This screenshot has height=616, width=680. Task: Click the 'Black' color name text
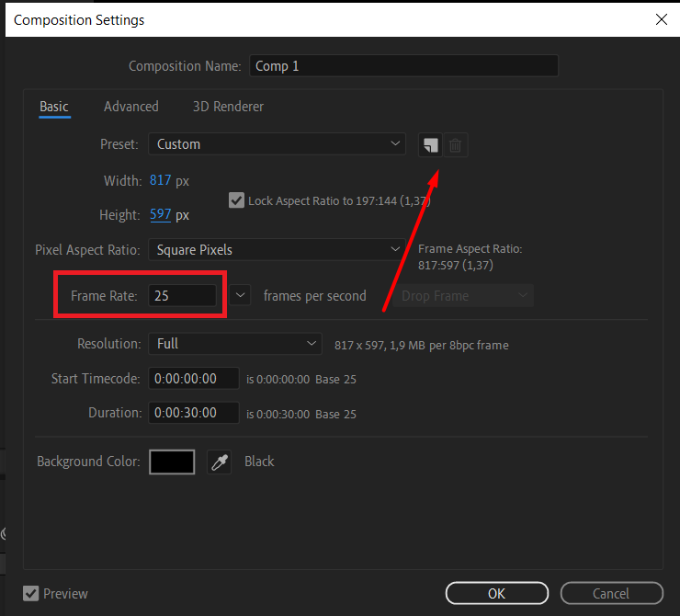(259, 462)
